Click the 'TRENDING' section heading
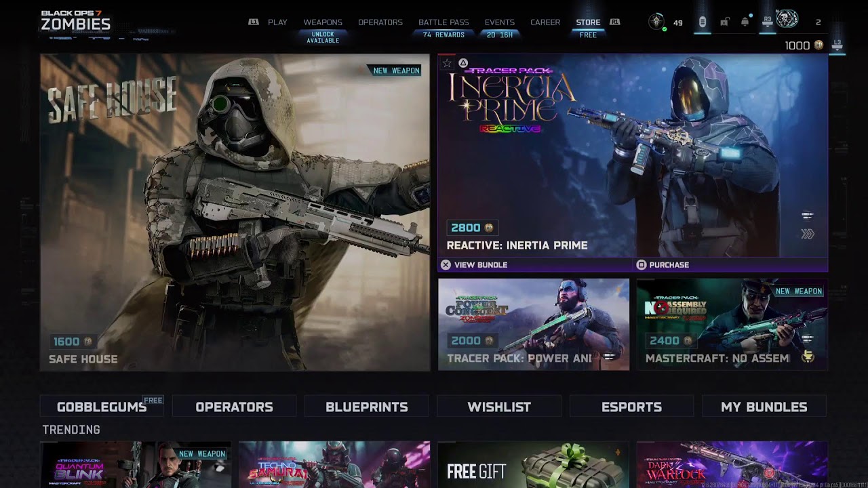Screen dimensions: 868x488 click(71, 430)
